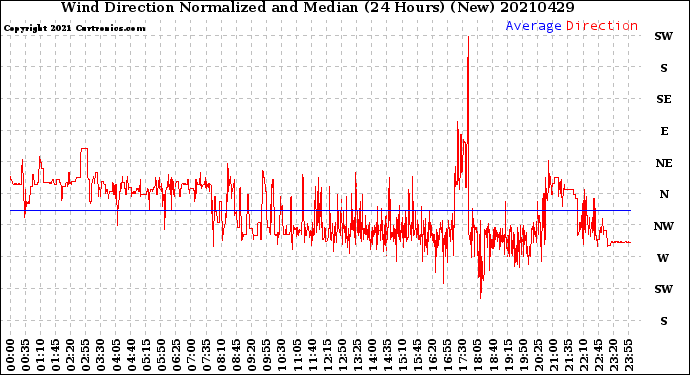Click the 17:30 time axis label

(x=462, y=355)
